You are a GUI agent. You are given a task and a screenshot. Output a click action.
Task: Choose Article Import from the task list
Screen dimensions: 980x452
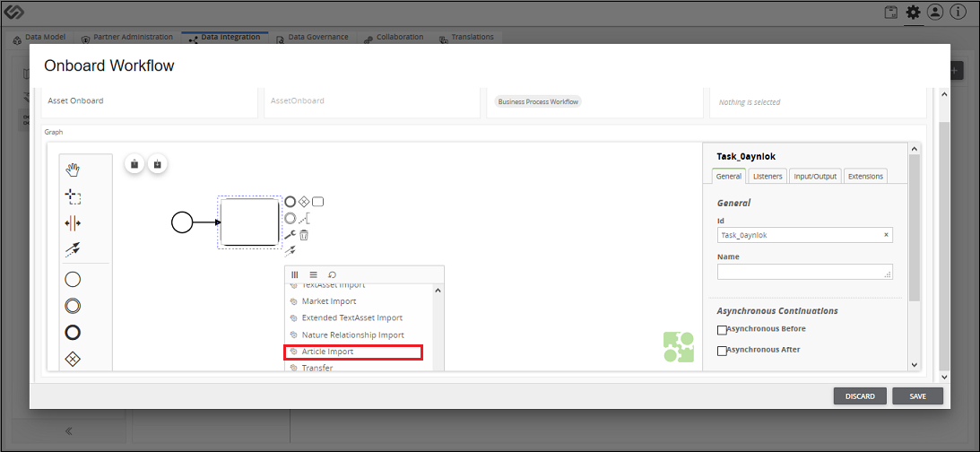click(354, 352)
